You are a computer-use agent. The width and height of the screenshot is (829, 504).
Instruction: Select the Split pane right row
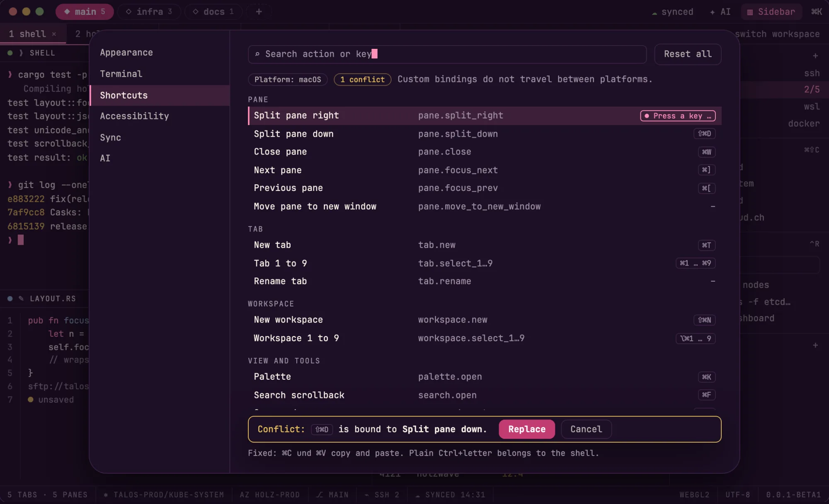click(x=485, y=116)
